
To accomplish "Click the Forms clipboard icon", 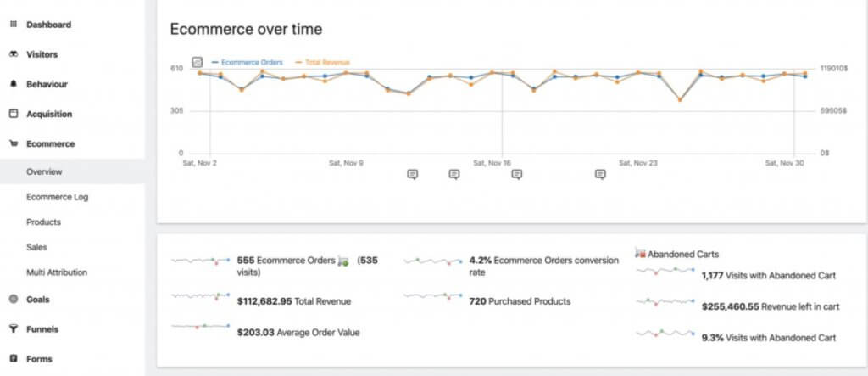I will click(14, 359).
